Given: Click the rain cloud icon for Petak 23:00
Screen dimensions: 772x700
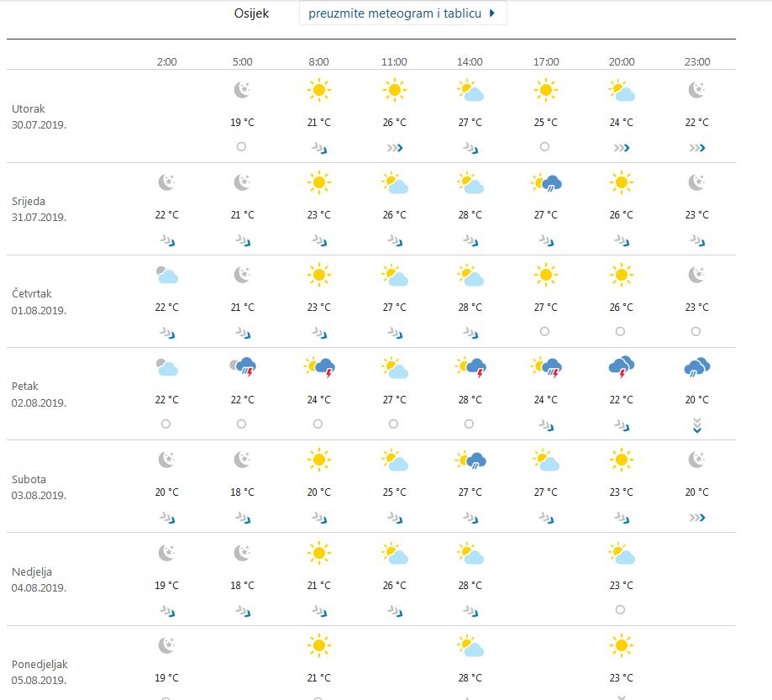Looking at the screenshot, I should pyautogui.click(x=697, y=367).
